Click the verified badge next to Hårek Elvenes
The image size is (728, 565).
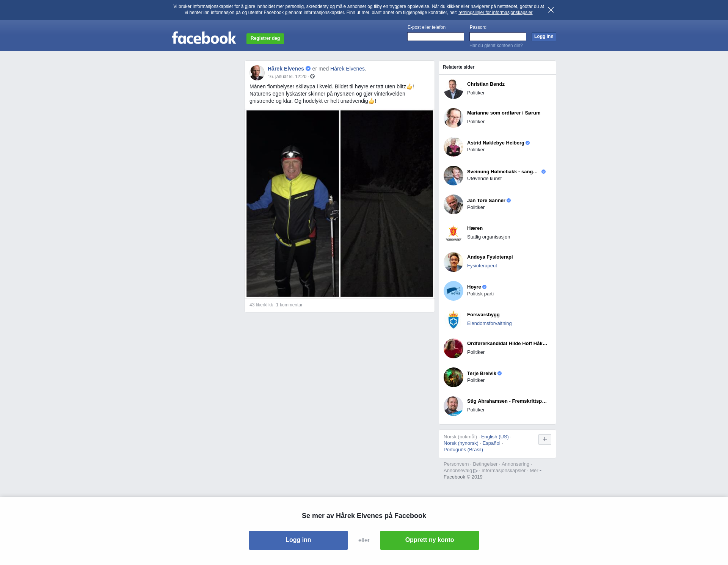tap(308, 69)
